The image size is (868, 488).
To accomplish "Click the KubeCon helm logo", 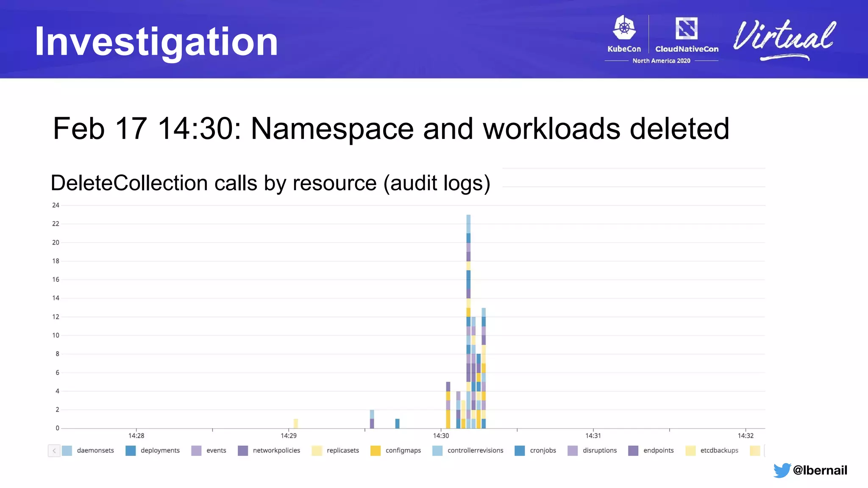I will click(624, 28).
